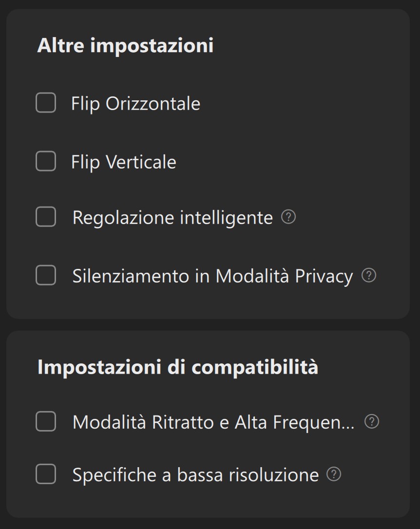This screenshot has height=529, width=420.
Task: Enable the Flip Orizzontale checkbox
Action: 46,103
